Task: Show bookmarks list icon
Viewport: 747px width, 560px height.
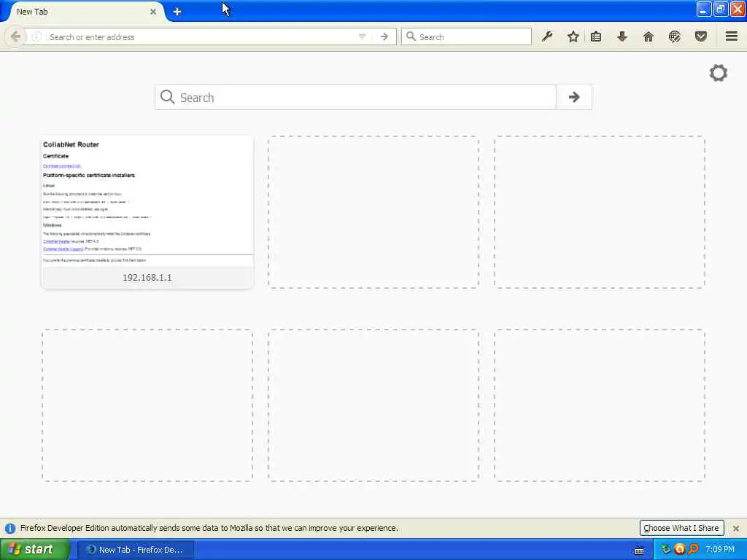Action: click(x=596, y=36)
